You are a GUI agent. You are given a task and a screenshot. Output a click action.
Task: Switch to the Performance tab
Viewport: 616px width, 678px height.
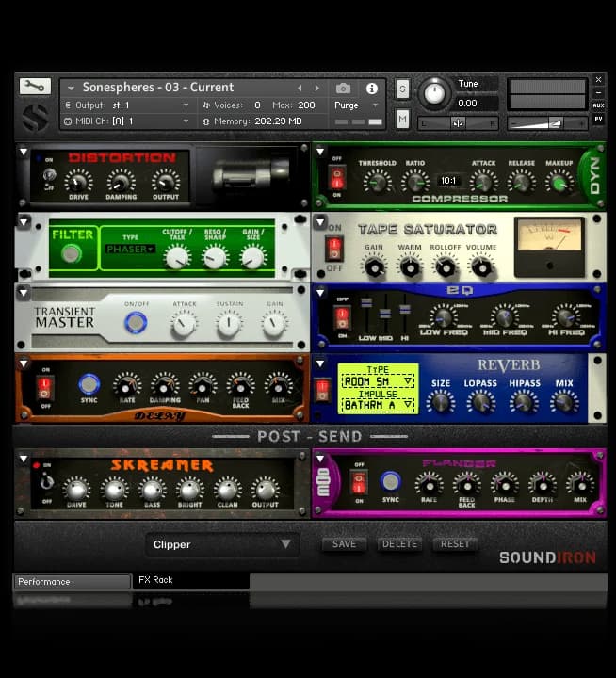[x=72, y=581]
